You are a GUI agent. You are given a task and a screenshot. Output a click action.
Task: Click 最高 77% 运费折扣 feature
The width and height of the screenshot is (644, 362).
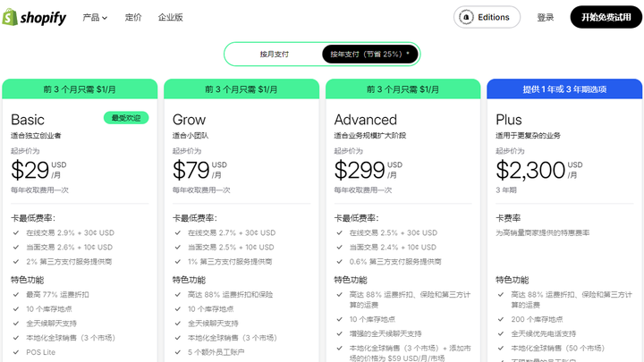[x=57, y=294]
